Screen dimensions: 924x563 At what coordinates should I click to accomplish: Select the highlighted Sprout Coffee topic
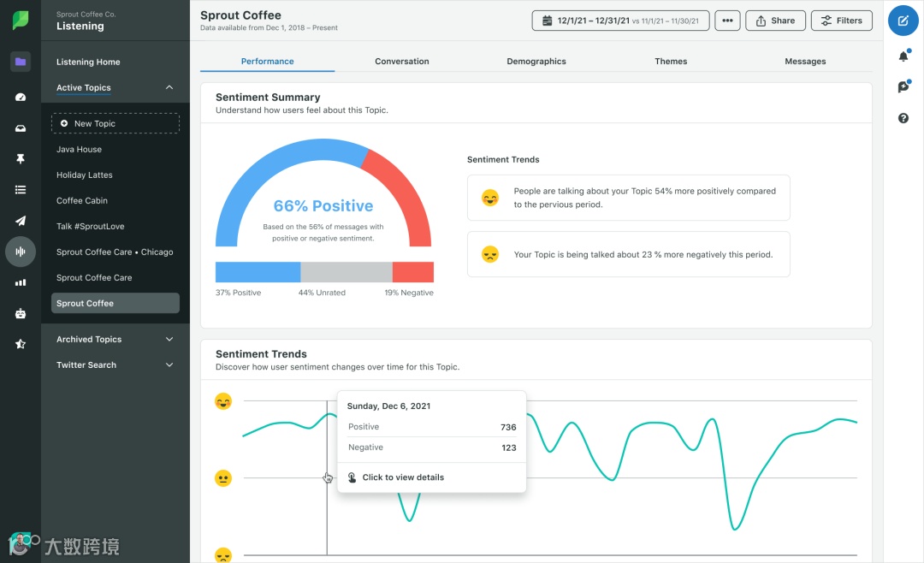(115, 303)
